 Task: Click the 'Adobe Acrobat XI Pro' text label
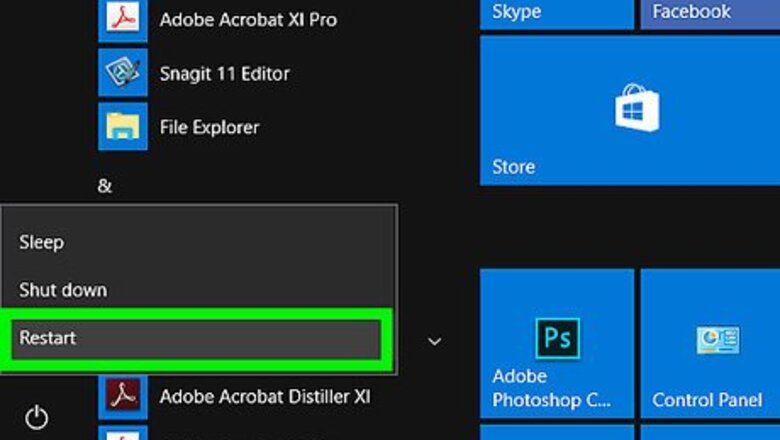(248, 20)
